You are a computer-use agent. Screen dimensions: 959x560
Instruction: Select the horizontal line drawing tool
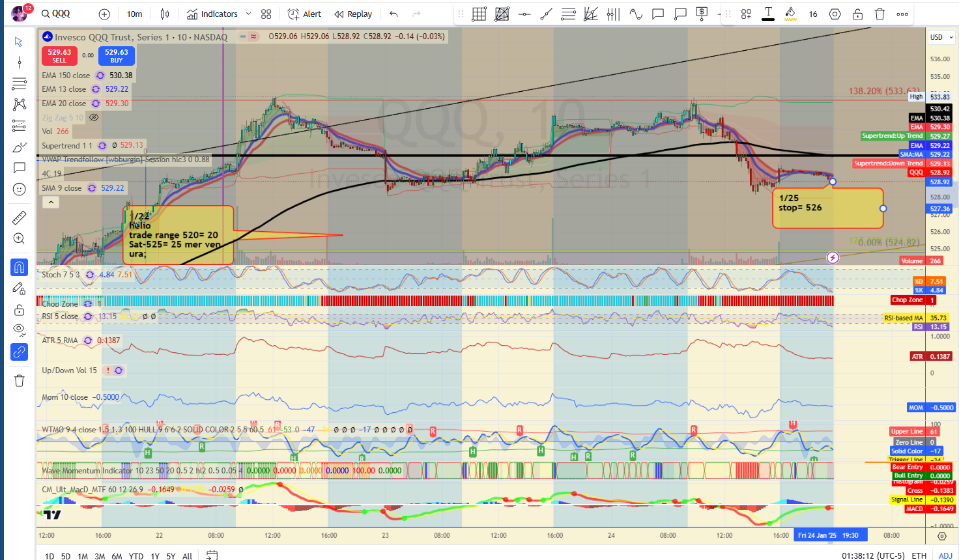(x=524, y=14)
